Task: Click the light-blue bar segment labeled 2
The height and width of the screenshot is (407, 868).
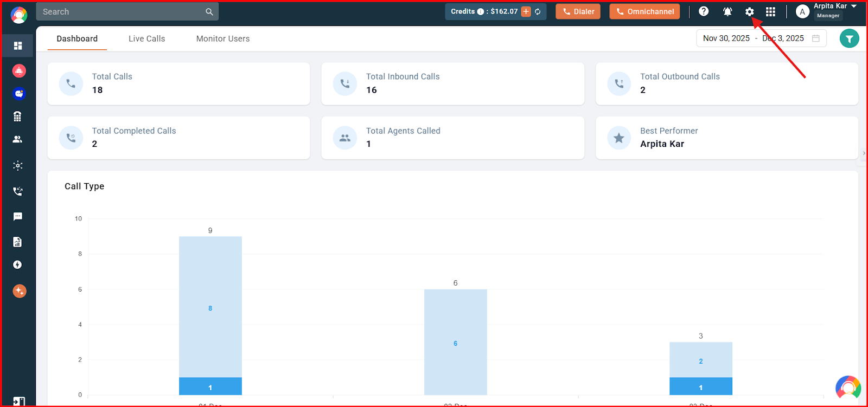Action: click(x=701, y=360)
